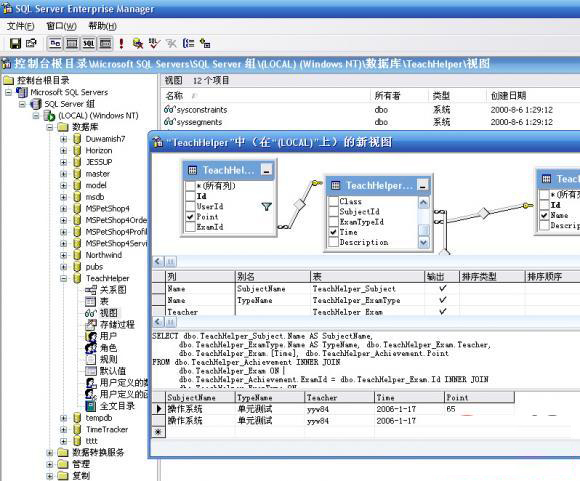This screenshot has height=481, width=580.
Task: Expand the tempdb database node
Action: pyautogui.click(x=64, y=418)
